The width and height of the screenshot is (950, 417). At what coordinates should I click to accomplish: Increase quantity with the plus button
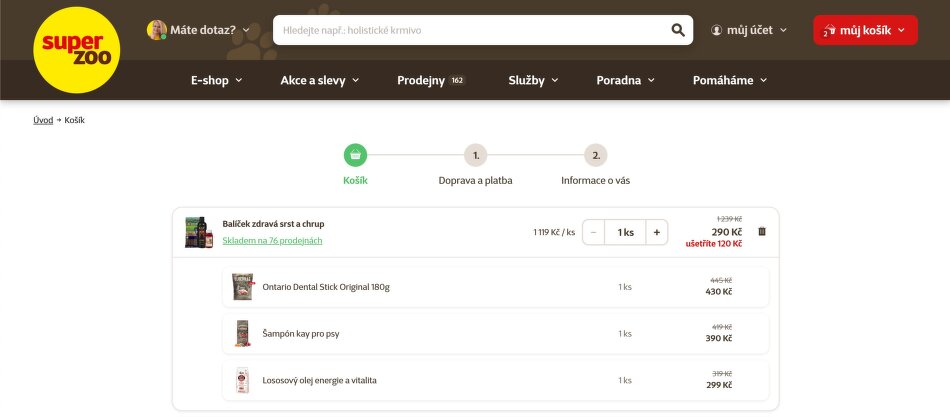[x=657, y=232]
